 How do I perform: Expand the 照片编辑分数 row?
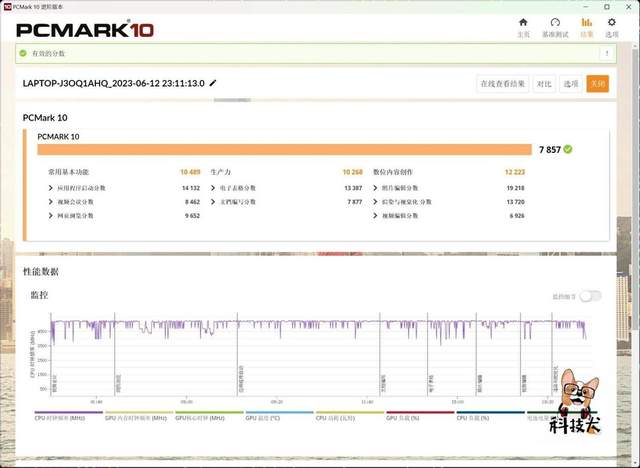pyautogui.click(x=376, y=188)
